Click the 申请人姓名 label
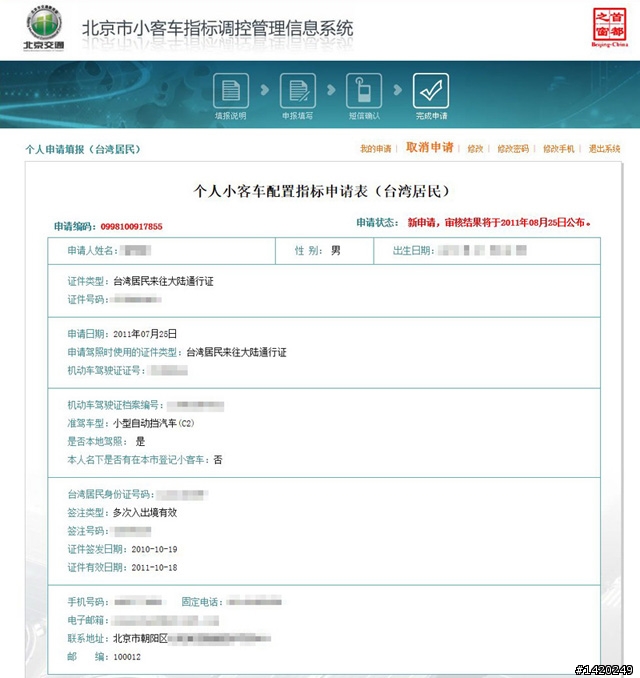 pos(93,250)
